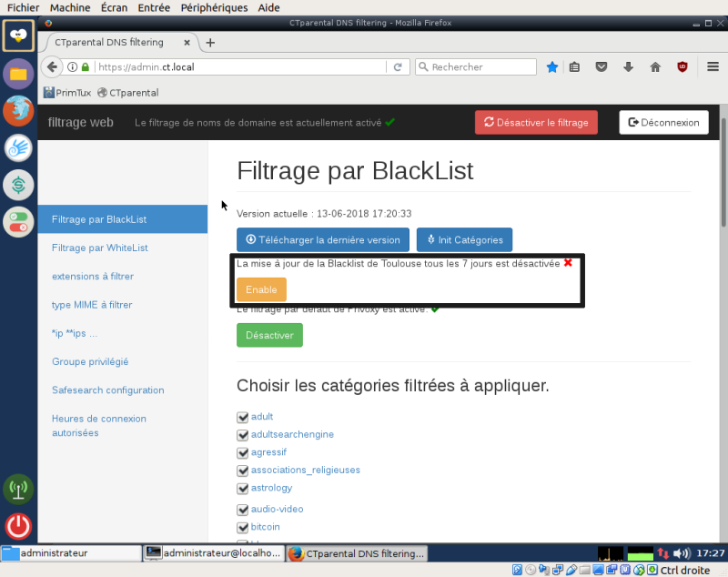
Task: Open the Machine menu
Action: (70, 7)
